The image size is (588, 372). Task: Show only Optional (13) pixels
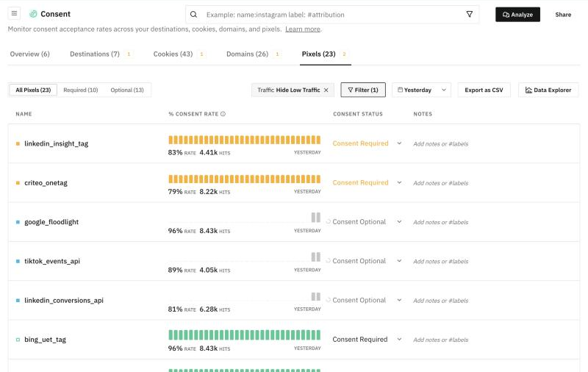[127, 90]
